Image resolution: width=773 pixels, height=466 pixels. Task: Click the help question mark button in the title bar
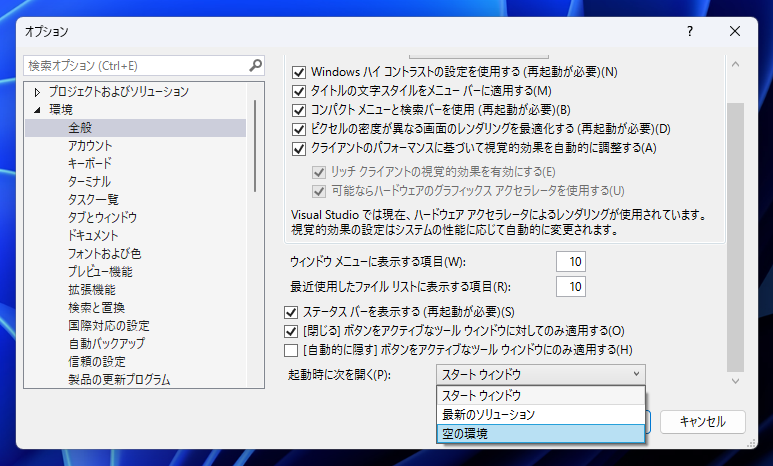pos(690,31)
